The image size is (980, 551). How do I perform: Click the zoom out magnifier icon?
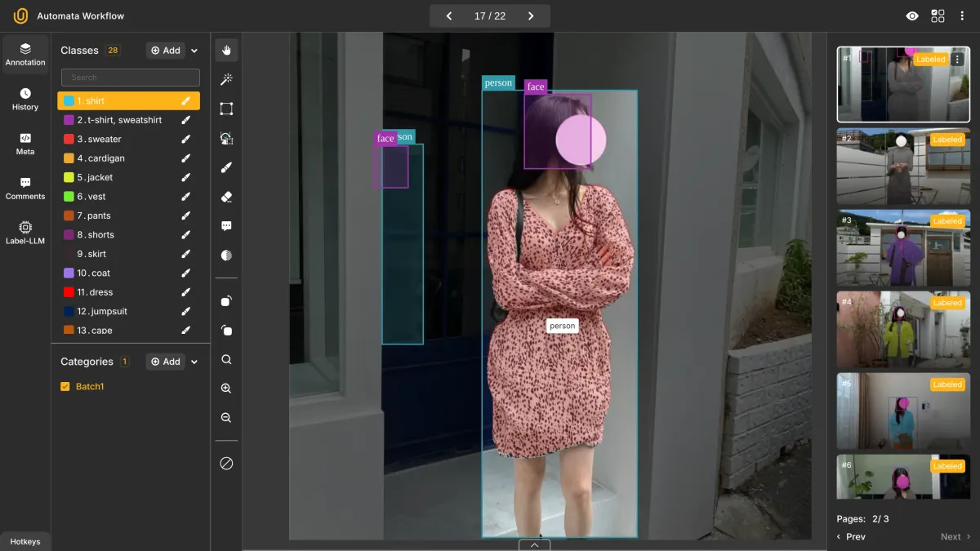point(227,418)
